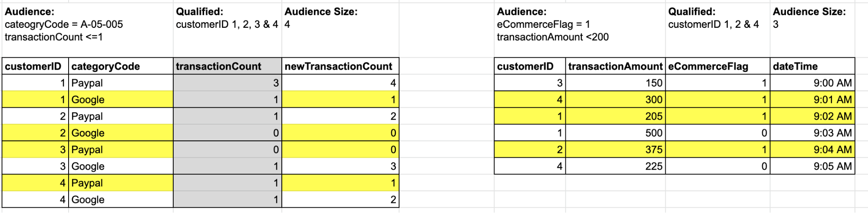Select the 9:00 AM dateTime cell
868x213 pixels.
pyautogui.click(x=812, y=83)
